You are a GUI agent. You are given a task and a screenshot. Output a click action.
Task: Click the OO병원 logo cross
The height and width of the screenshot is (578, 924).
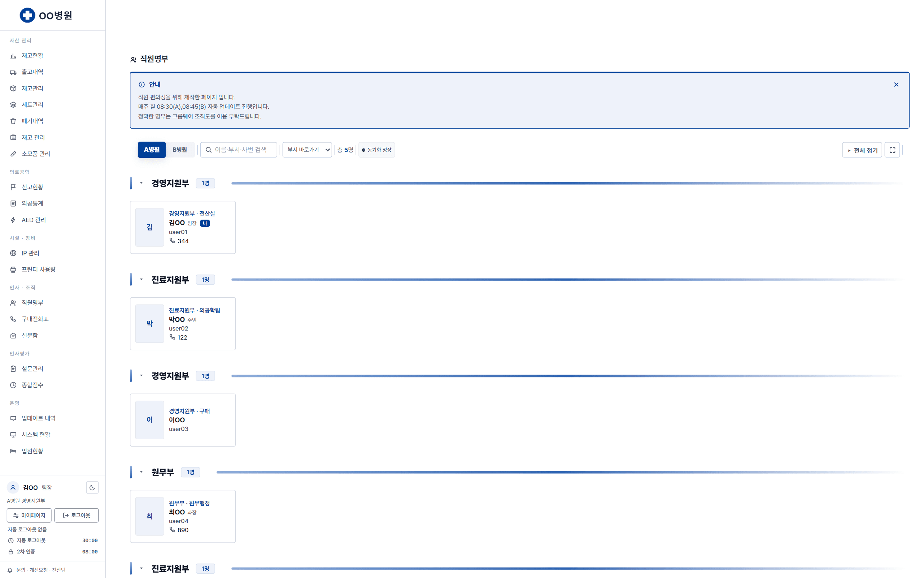pyautogui.click(x=27, y=15)
